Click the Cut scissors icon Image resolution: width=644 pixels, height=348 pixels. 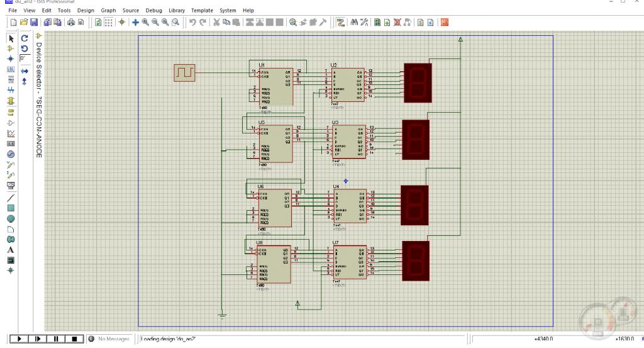tap(216, 22)
